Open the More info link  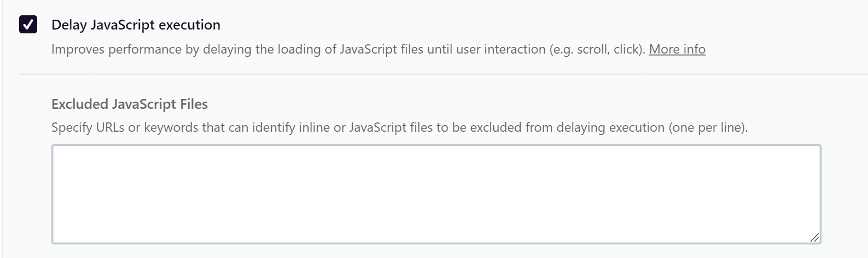(677, 49)
